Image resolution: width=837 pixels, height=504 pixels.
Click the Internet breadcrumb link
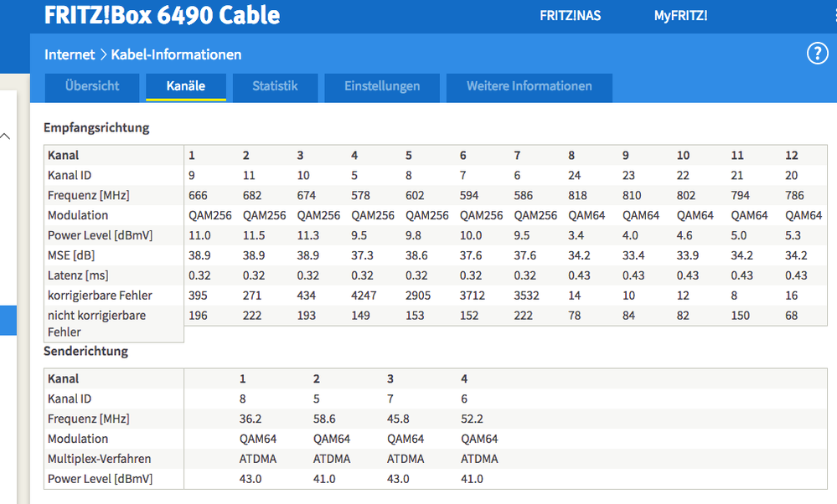coord(70,54)
